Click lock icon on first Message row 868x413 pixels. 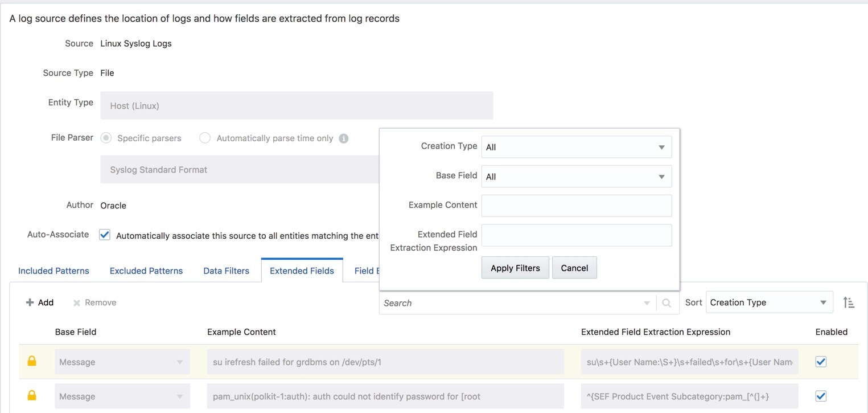tap(32, 361)
